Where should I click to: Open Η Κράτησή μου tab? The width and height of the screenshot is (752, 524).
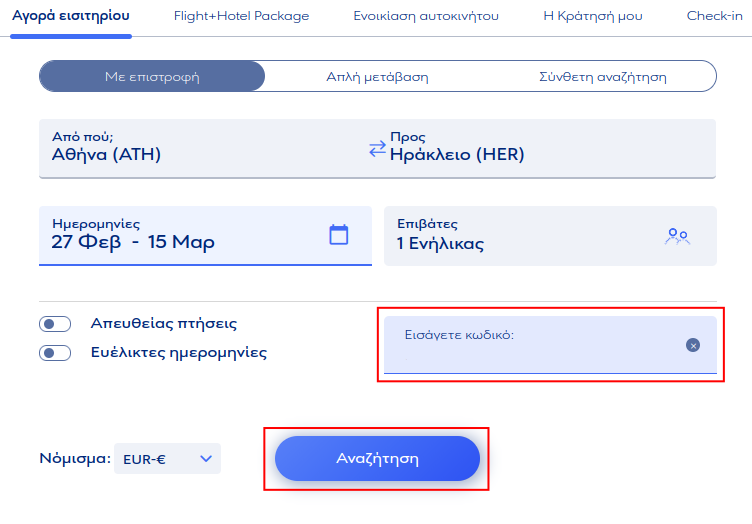[592, 16]
